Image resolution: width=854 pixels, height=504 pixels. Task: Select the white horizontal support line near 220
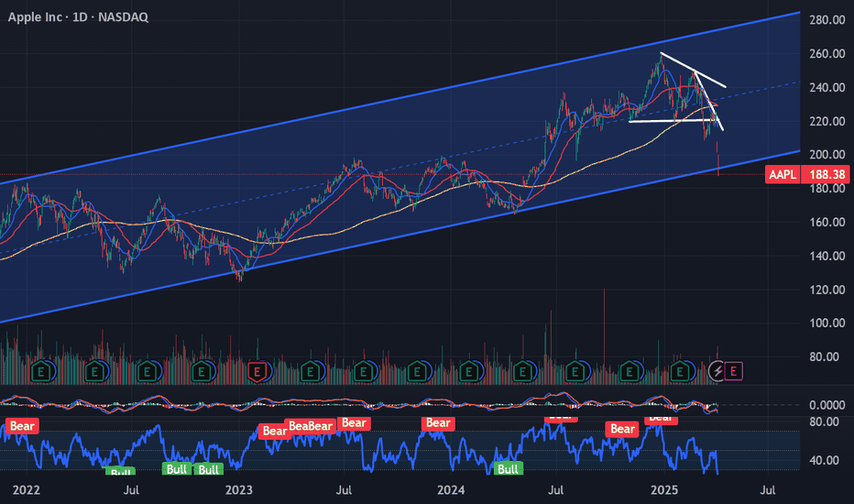pos(673,121)
